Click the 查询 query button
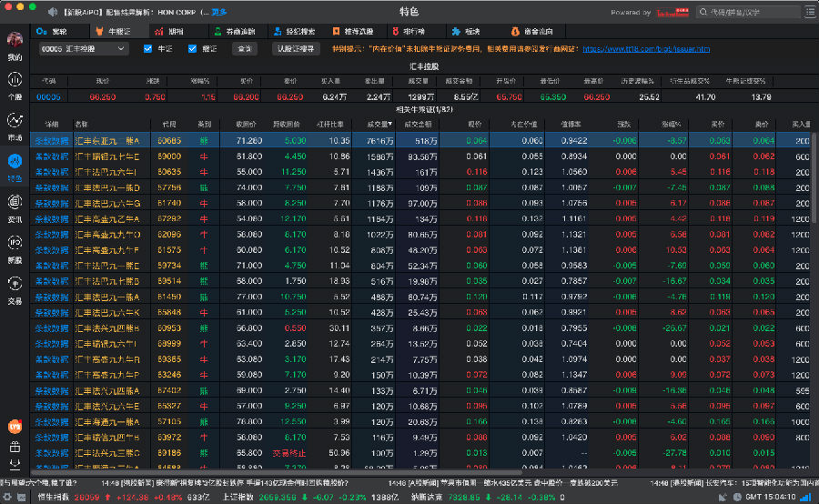The image size is (819, 504). 245,48
